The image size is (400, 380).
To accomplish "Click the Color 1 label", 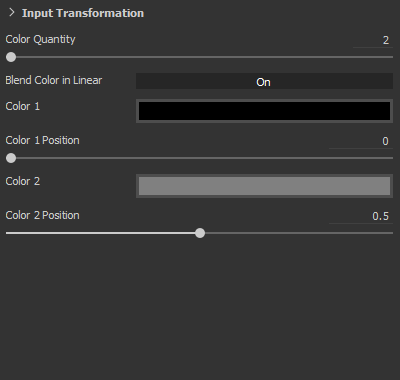I will pos(23,106).
